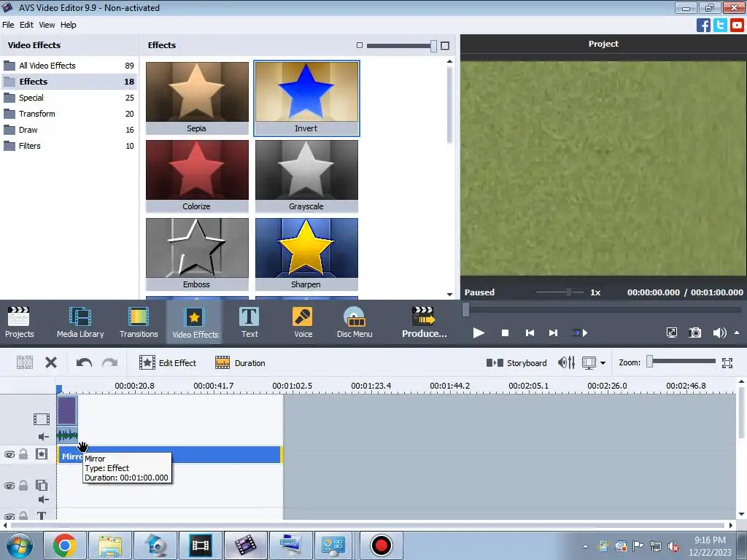This screenshot has height=560, width=747.
Task: Select the Emboss effect
Action: (x=197, y=254)
